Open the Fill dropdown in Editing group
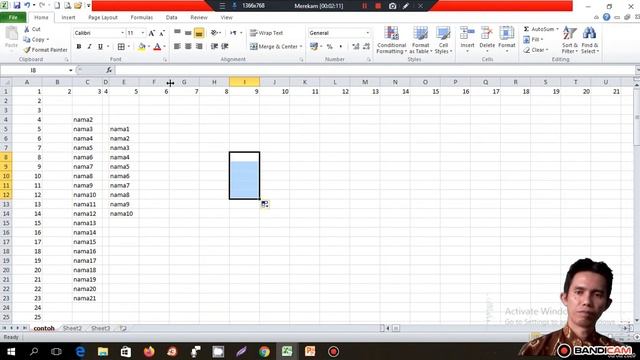640x360 pixels. pyautogui.click(x=534, y=40)
